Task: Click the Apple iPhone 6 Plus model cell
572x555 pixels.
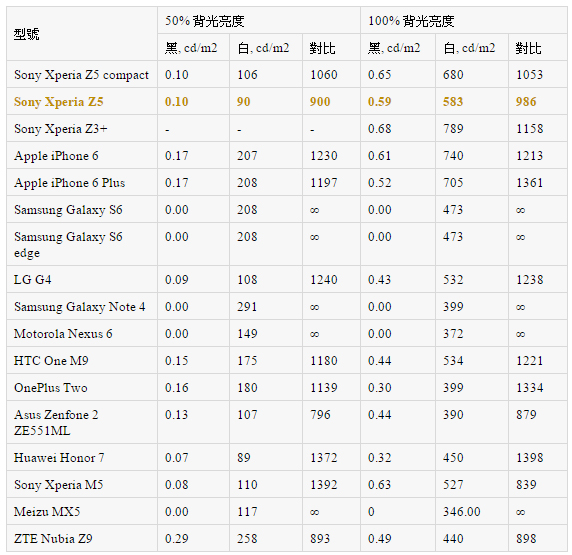Action: tap(82, 182)
